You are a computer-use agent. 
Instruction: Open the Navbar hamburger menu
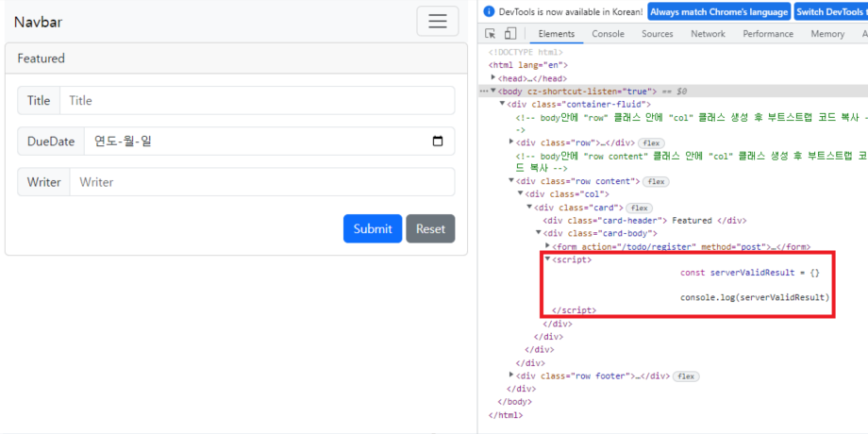click(438, 21)
